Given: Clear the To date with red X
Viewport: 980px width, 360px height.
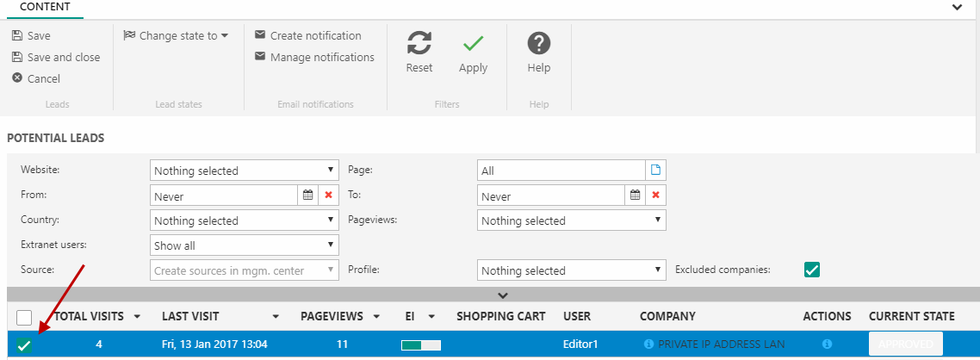Looking at the screenshot, I should 655,196.
